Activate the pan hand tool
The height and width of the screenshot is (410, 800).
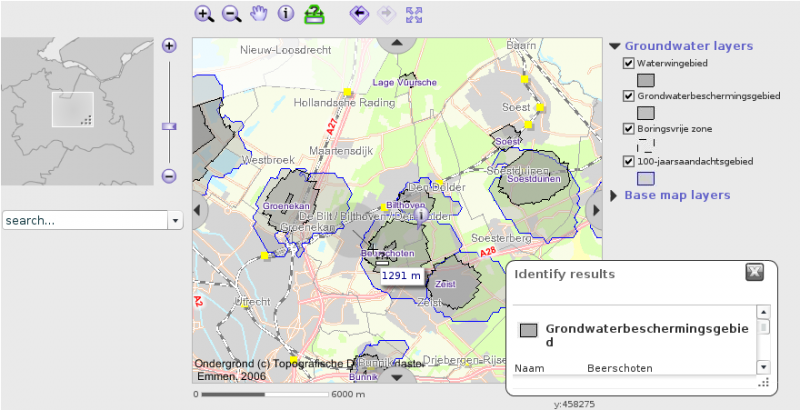259,14
